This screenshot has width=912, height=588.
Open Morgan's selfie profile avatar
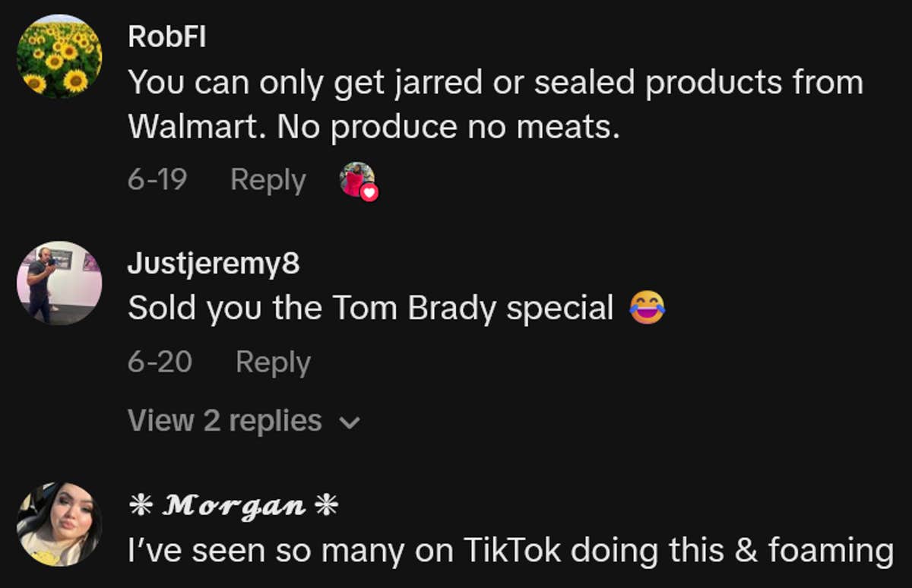[59, 524]
